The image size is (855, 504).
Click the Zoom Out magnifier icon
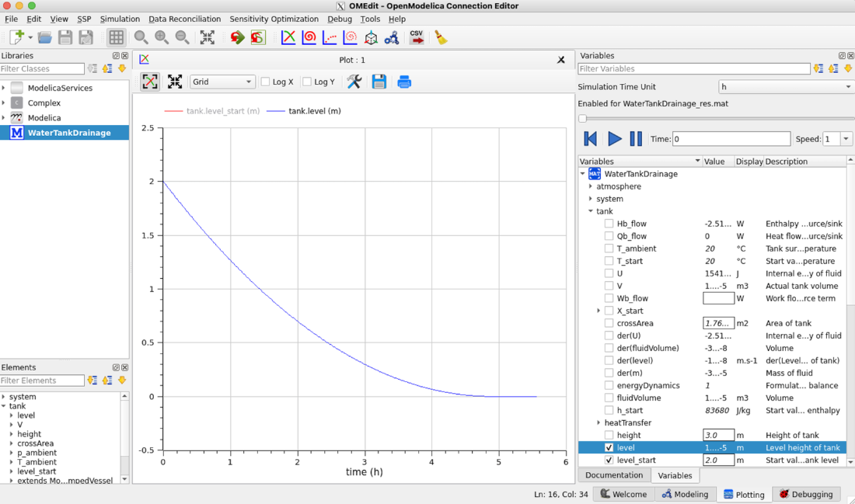click(182, 37)
